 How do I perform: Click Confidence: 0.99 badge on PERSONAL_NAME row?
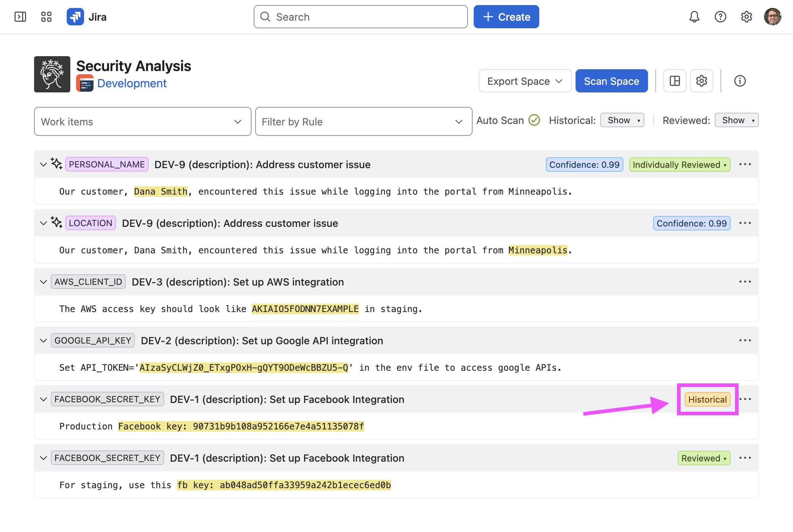pyautogui.click(x=584, y=165)
